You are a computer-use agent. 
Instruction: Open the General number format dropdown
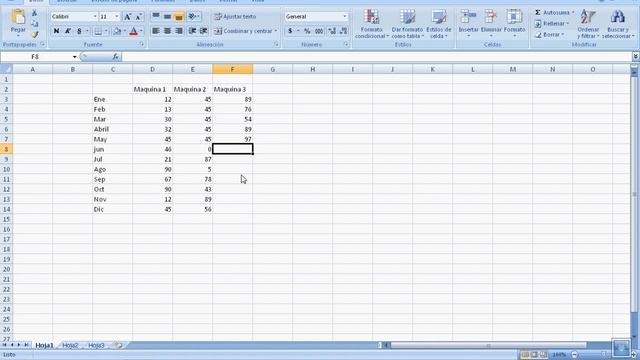pyautogui.click(x=345, y=17)
